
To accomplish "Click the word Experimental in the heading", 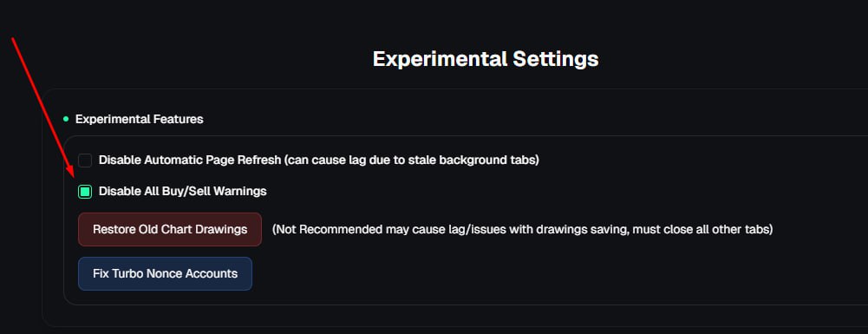I will pyautogui.click(x=441, y=59).
